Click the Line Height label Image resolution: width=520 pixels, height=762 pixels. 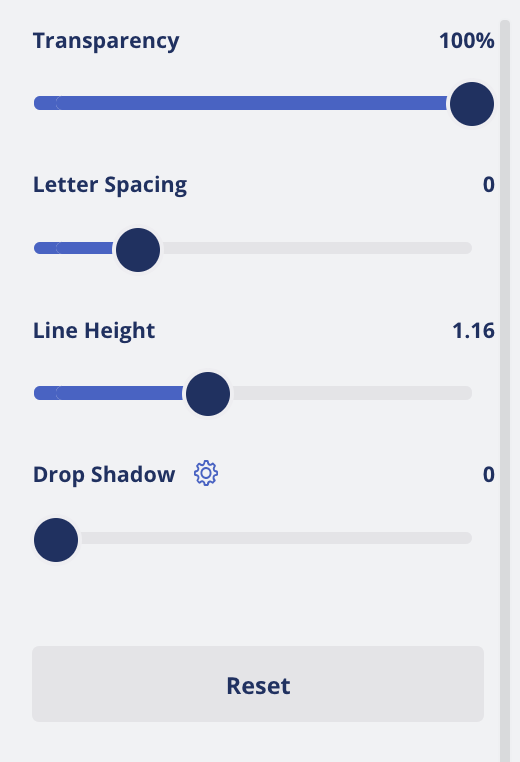[94, 332]
